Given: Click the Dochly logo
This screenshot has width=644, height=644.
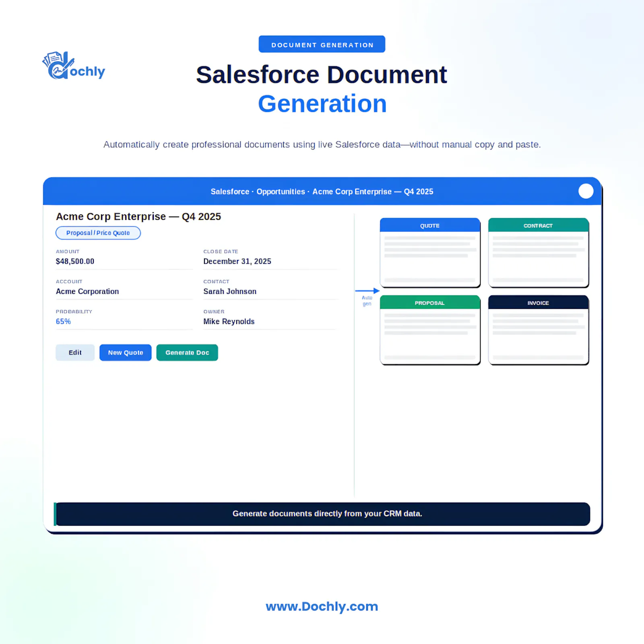Looking at the screenshot, I should point(74,66).
